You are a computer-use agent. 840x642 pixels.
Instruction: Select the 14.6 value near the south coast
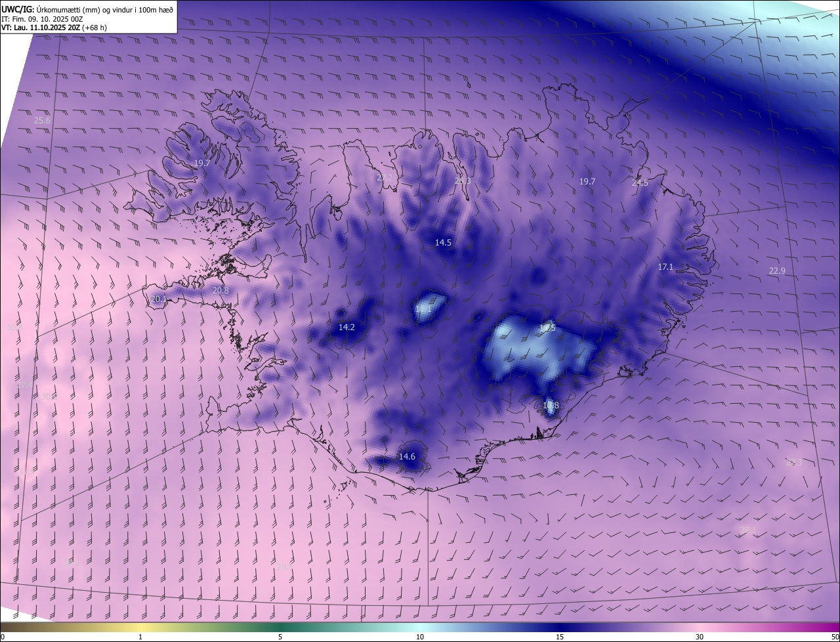click(407, 456)
